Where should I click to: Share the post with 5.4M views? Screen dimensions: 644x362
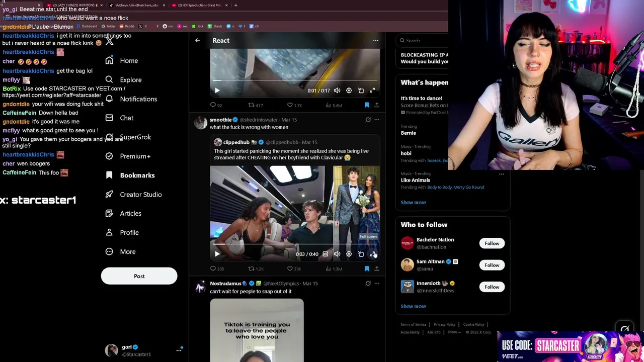click(x=376, y=105)
